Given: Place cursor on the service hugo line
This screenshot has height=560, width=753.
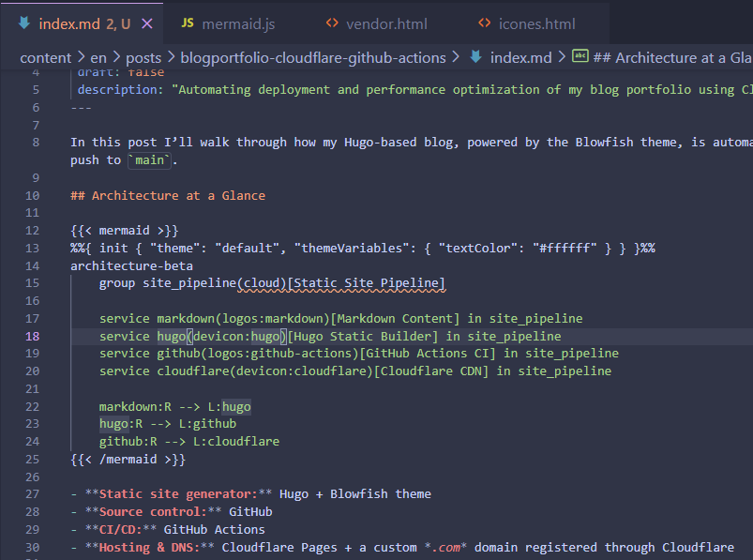Looking at the screenshot, I should (281, 336).
